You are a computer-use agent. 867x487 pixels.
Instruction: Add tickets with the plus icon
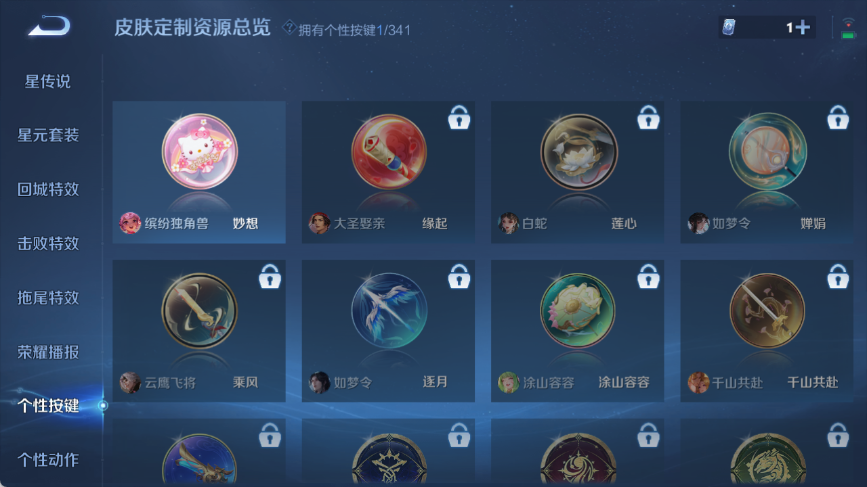pyautogui.click(x=803, y=27)
